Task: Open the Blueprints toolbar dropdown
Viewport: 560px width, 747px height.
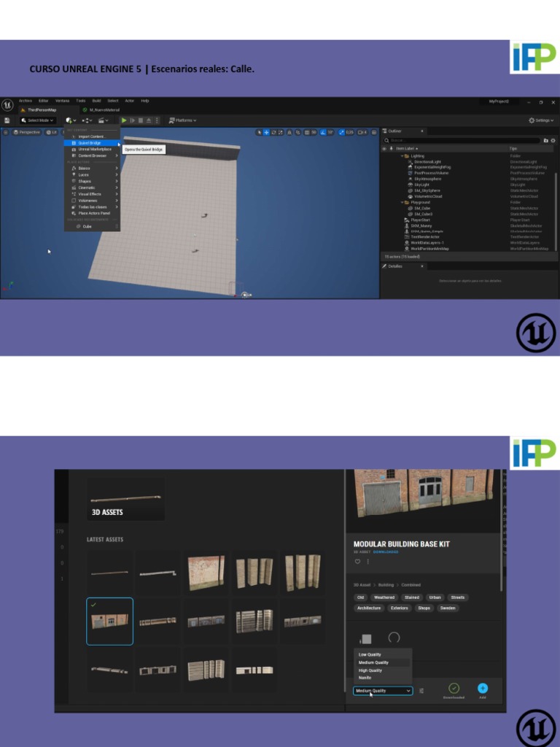Action: (87, 120)
